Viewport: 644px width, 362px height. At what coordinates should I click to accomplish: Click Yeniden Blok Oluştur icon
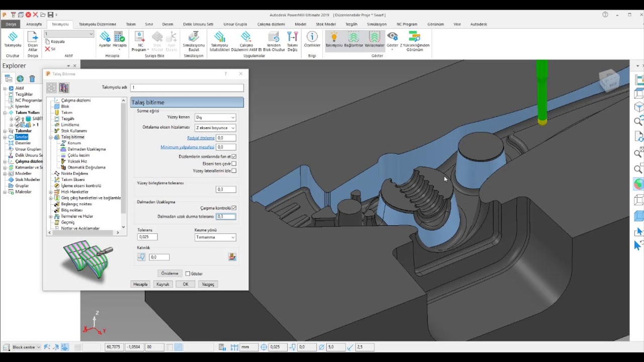pyautogui.click(x=274, y=37)
